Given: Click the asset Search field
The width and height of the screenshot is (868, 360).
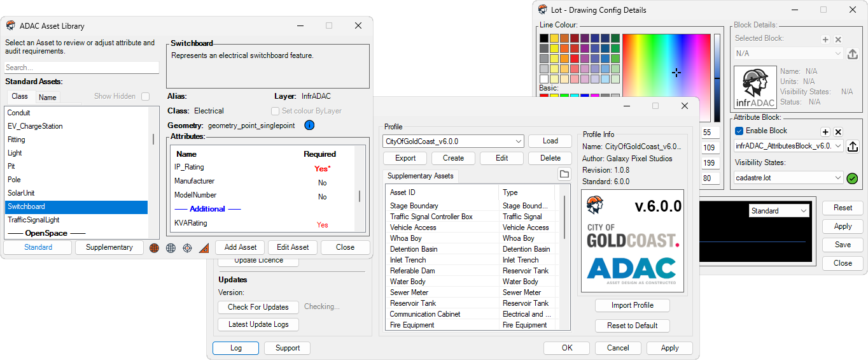Looking at the screenshot, I should pos(81,68).
